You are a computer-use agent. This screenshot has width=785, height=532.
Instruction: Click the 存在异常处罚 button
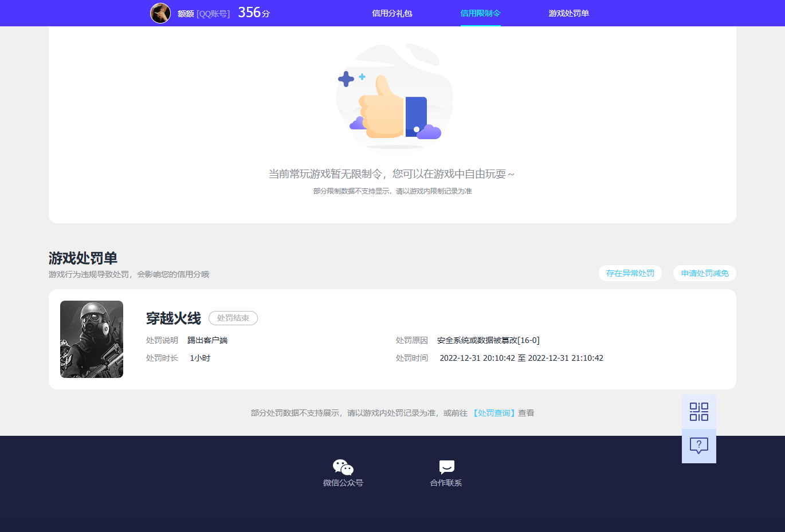(630, 273)
